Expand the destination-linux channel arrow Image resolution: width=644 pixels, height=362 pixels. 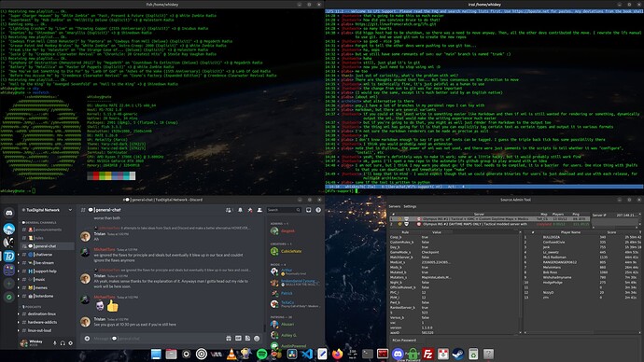pos(19,314)
